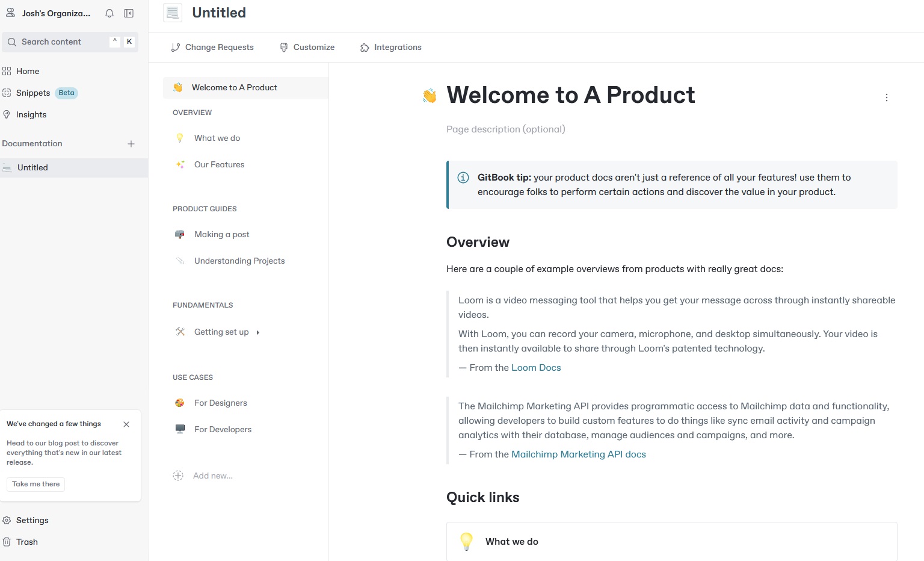Collapse sidebar using panel toggle icon
924x561 pixels.
tap(129, 13)
